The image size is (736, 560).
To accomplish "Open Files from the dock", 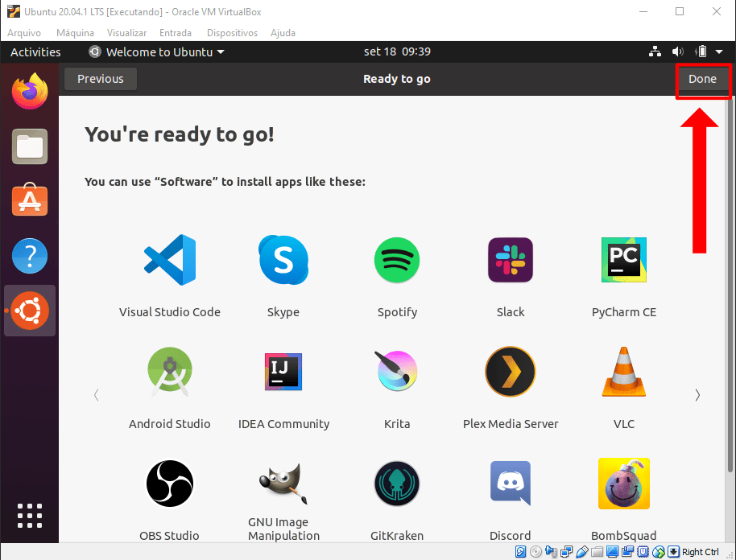I will pyautogui.click(x=30, y=146).
